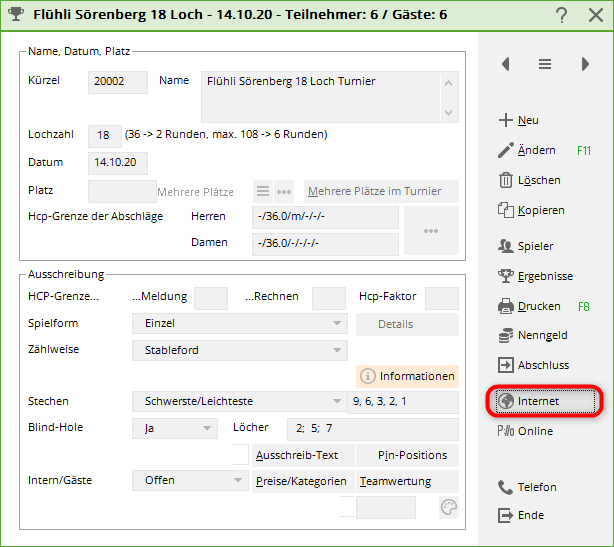The image size is (614, 547).
Task: Expand the Zählweise Stableford dropdown
Action: [239, 350]
